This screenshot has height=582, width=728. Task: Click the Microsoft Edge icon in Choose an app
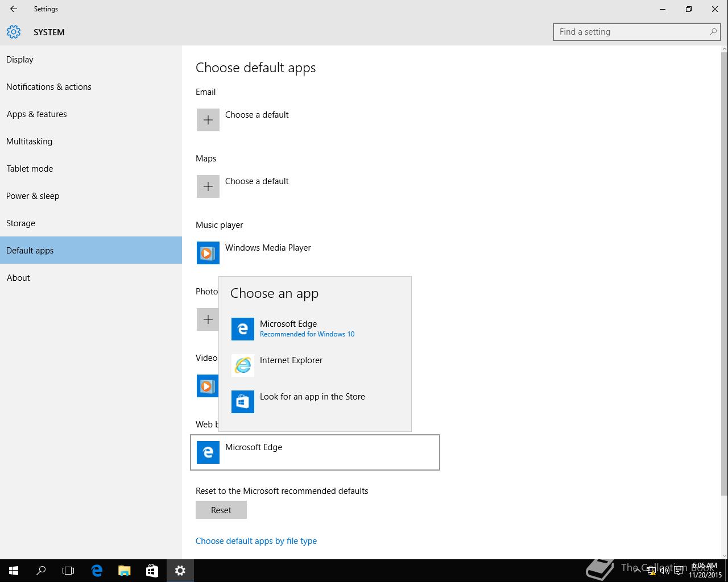click(x=243, y=329)
